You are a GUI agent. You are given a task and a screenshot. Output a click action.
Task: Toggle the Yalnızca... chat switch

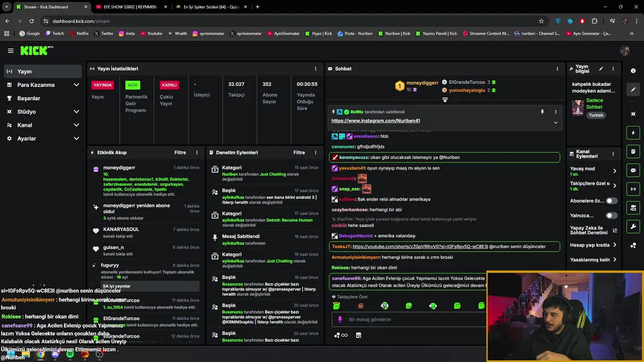(x=611, y=216)
